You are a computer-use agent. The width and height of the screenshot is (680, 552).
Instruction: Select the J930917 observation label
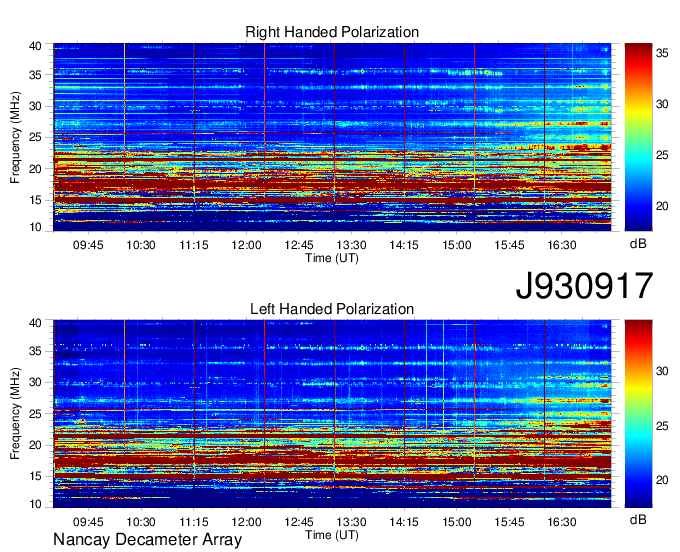[x=584, y=286]
